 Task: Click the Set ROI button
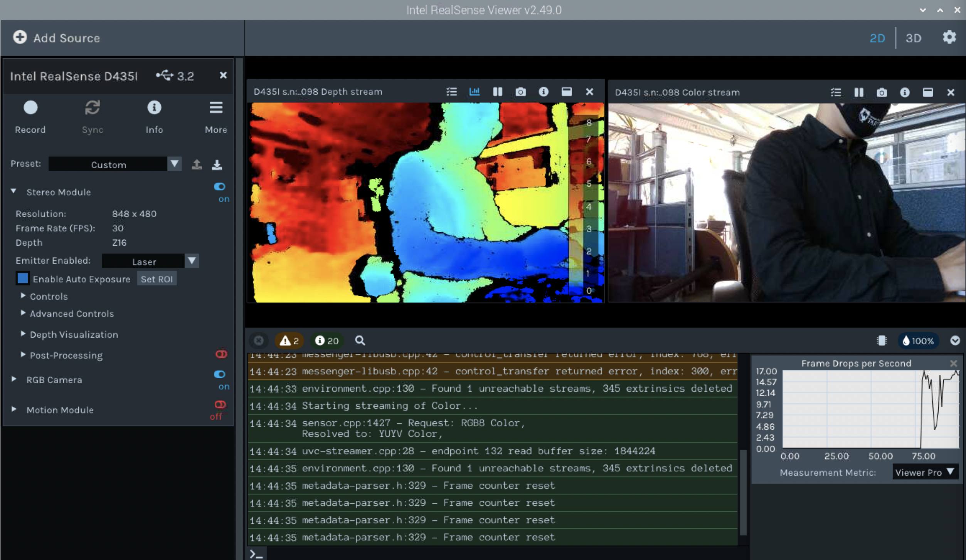tap(157, 279)
